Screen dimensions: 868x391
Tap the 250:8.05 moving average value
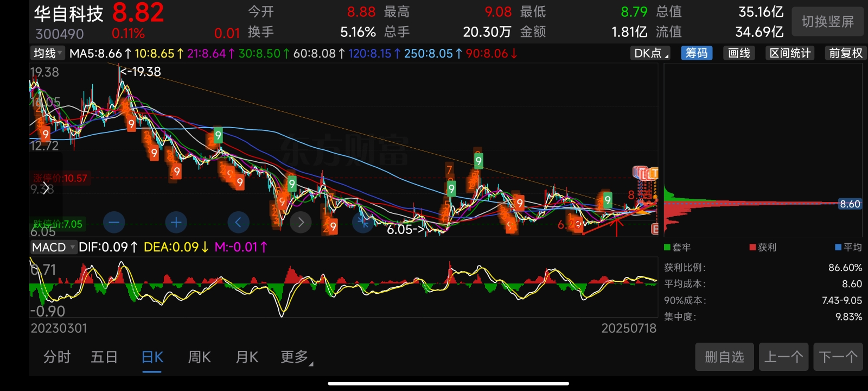(x=433, y=53)
